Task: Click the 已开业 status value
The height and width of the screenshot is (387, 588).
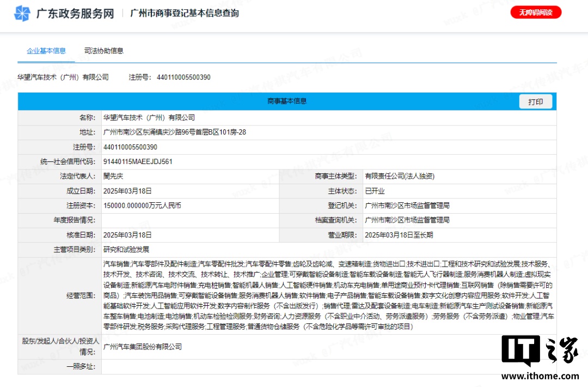Action: coord(375,191)
